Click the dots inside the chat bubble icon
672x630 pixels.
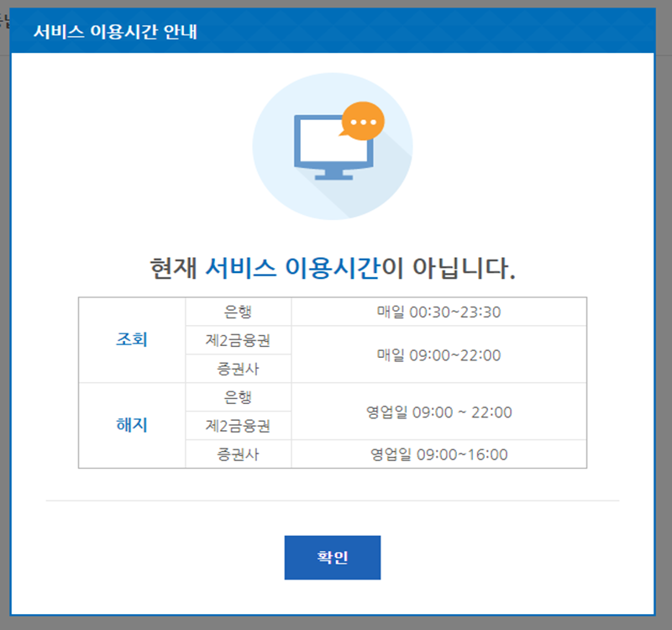point(362,120)
